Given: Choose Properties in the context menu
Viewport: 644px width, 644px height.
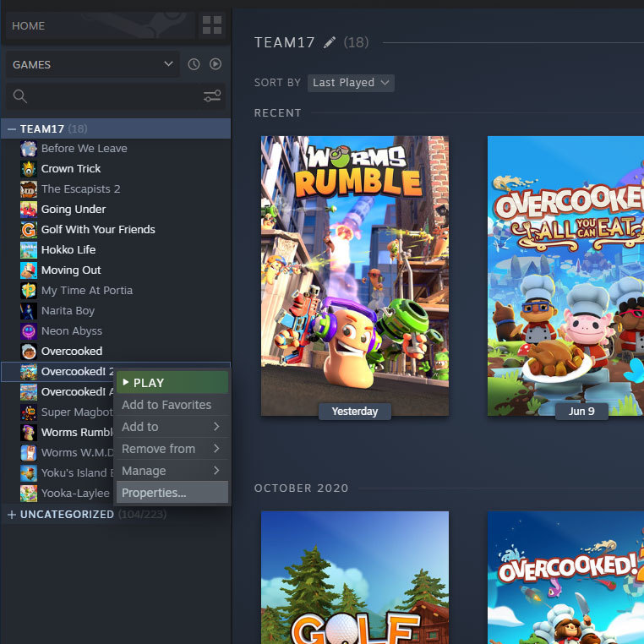Looking at the screenshot, I should click(x=172, y=493).
